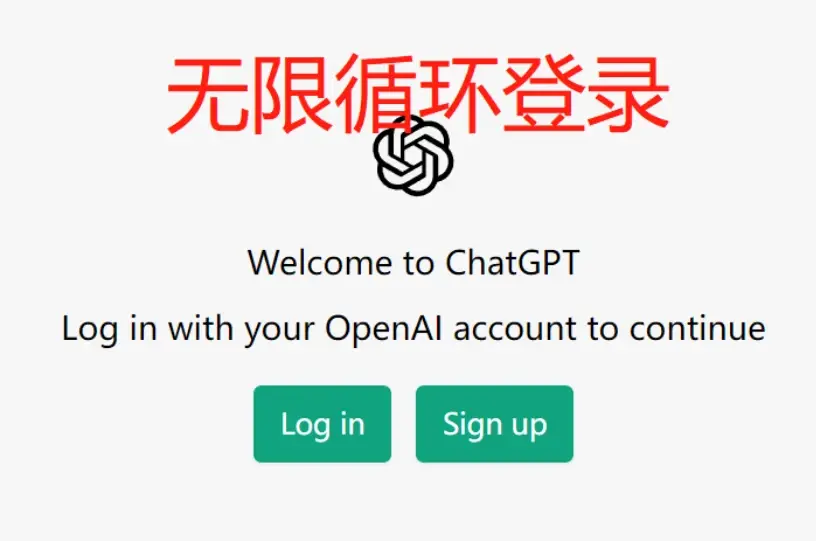Click the red character 无 in the headline
816x541 pixels.
click(208, 95)
